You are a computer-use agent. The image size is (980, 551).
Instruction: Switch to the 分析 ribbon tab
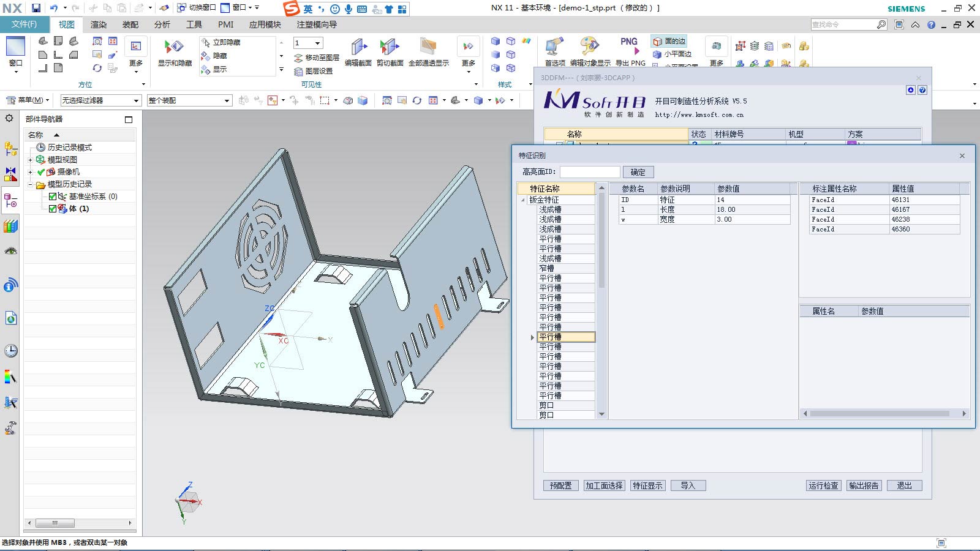click(162, 24)
